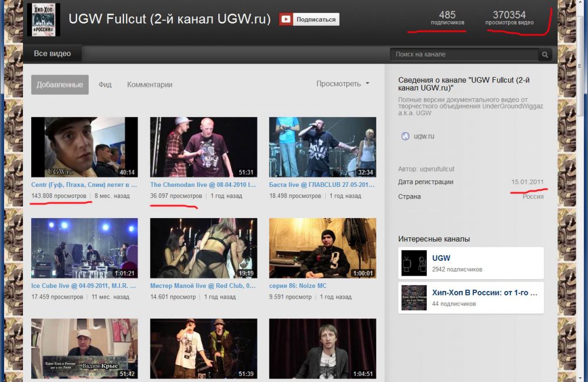Expand the Просмотреть dropdown
Screen dimensions: 588x382
click(343, 83)
